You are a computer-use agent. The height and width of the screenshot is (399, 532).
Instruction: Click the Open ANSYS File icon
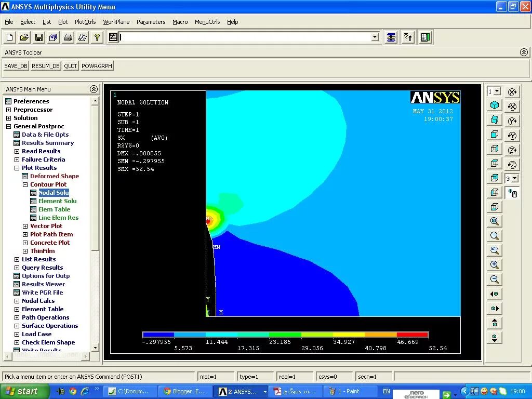click(x=24, y=37)
